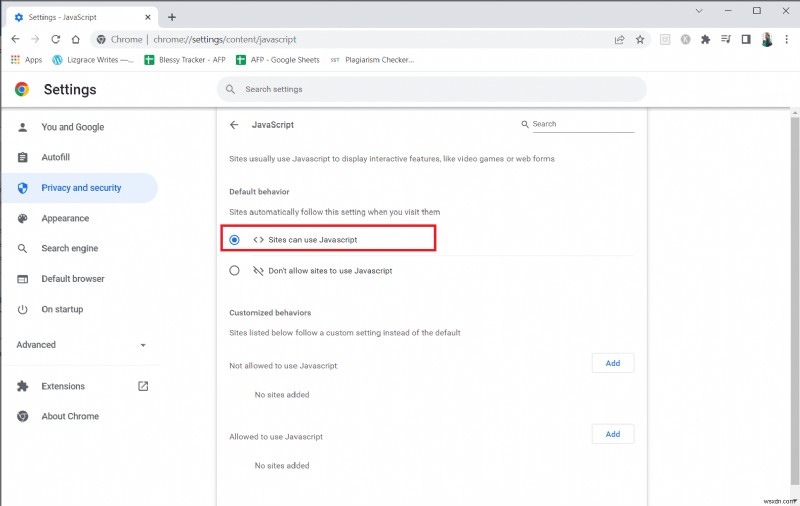Open the Search engine settings section
The height and width of the screenshot is (506, 800).
(69, 248)
